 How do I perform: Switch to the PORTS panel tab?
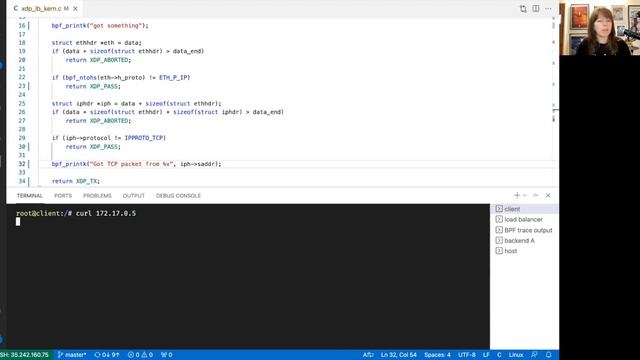63,196
